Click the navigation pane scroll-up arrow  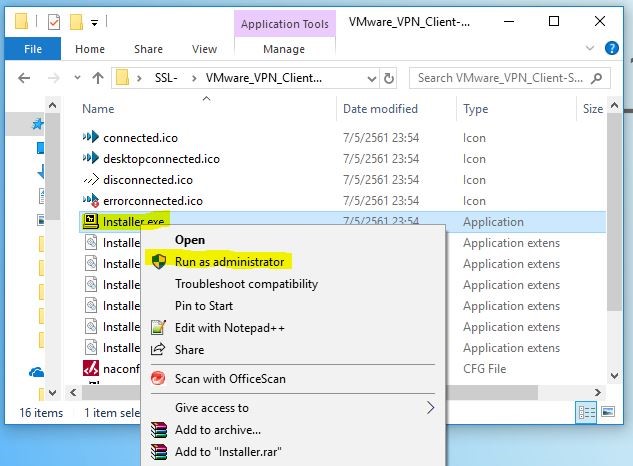(52, 106)
